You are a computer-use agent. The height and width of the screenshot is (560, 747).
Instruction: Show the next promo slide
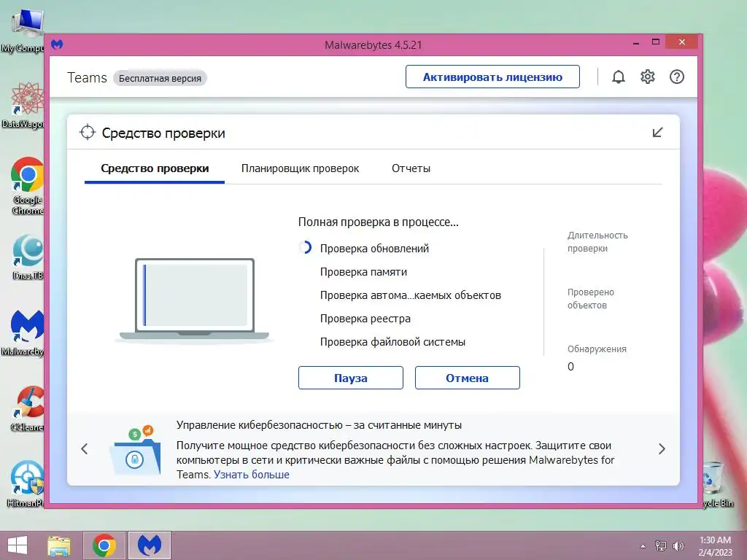click(662, 448)
